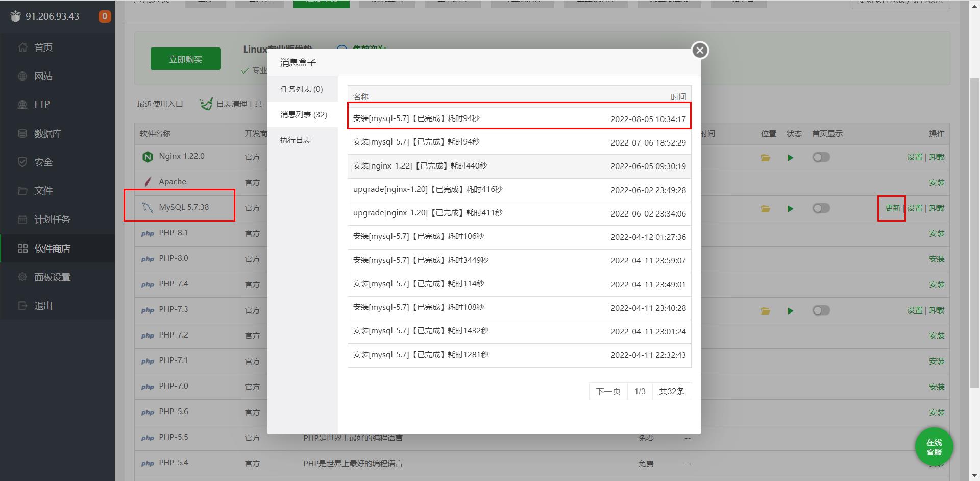The height and width of the screenshot is (481, 980).
Task: Click 安装 link for PHP-8.1 row
Action: pyautogui.click(x=937, y=233)
